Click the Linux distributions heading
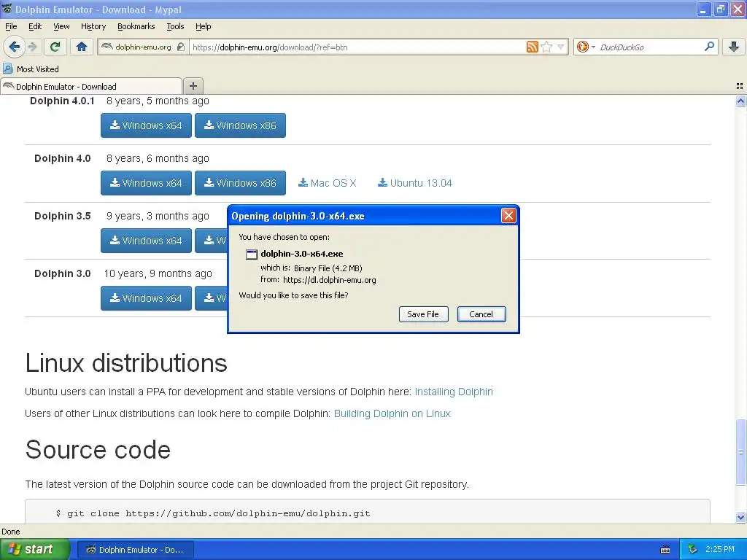This screenshot has width=747, height=560. point(126,363)
